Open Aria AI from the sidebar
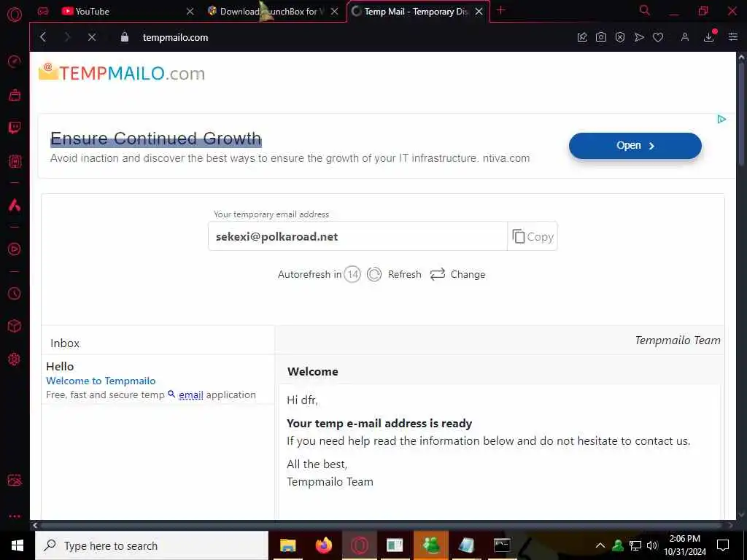Screen dimensions: 747x560 [x=15, y=205]
